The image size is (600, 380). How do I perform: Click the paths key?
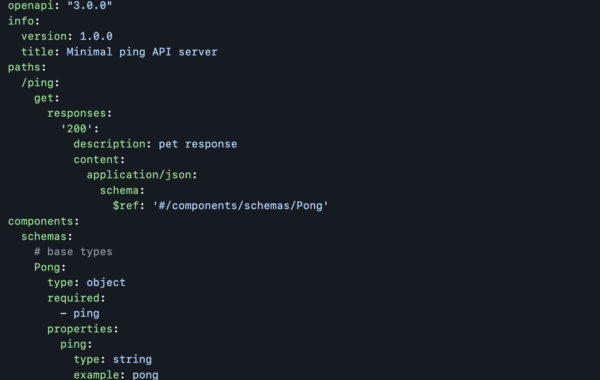pyautogui.click(x=24, y=67)
